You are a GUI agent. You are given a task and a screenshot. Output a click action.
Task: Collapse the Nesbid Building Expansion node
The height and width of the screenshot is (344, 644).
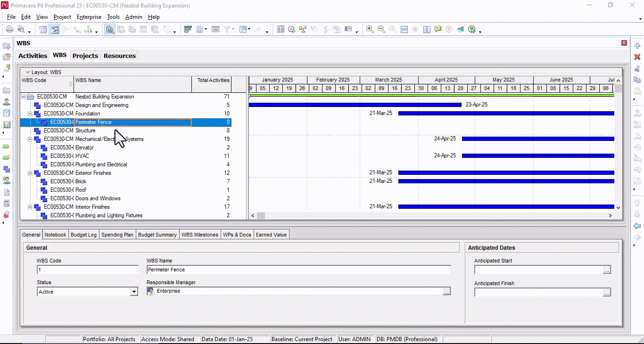(x=23, y=97)
